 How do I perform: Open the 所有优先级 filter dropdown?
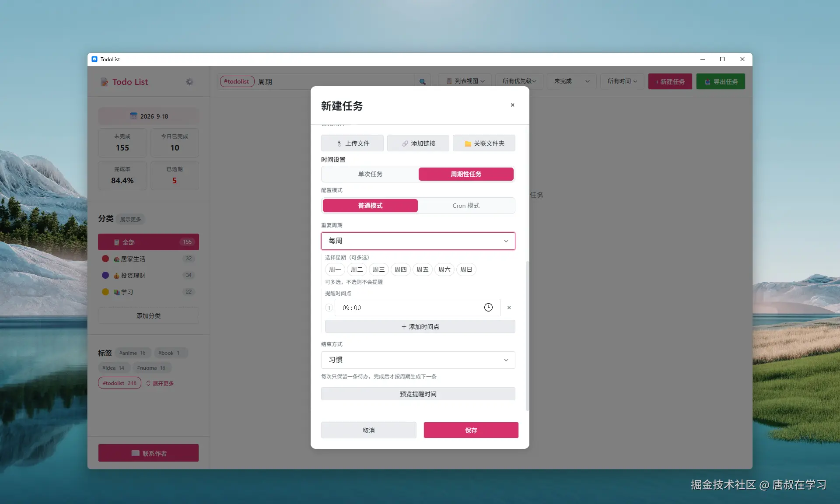pyautogui.click(x=519, y=81)
